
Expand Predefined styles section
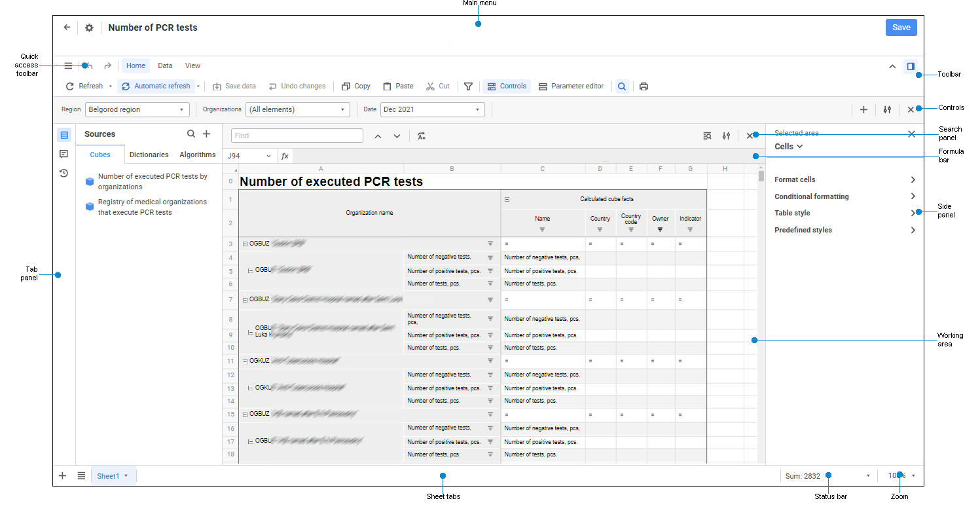pyautogui.click(x=845, y=230)
